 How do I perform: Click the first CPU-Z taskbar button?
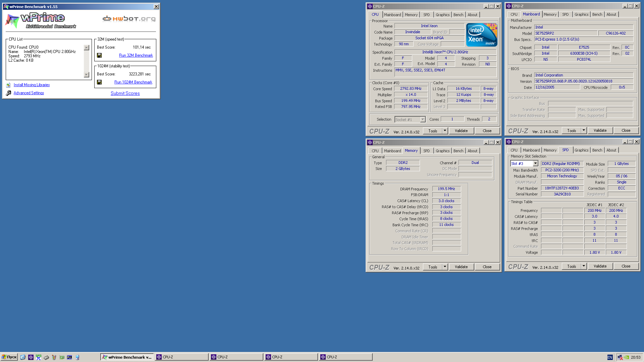[181, 357]
